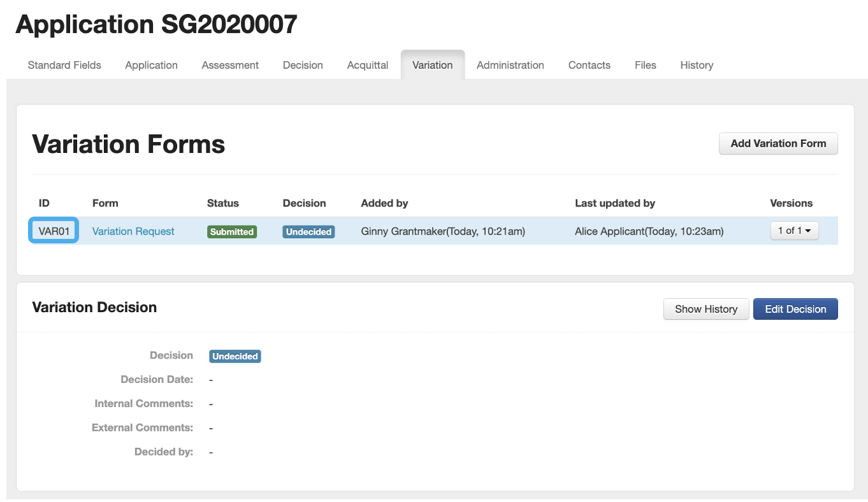Open the Standard Fields tab
The width and height of the screenshot is (868, 502).
pos(64,65)
